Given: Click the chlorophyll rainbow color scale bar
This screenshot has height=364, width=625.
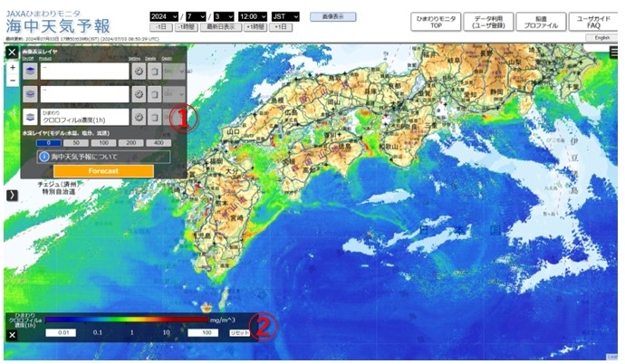Looking at the screenshot, I should [127, 320].
